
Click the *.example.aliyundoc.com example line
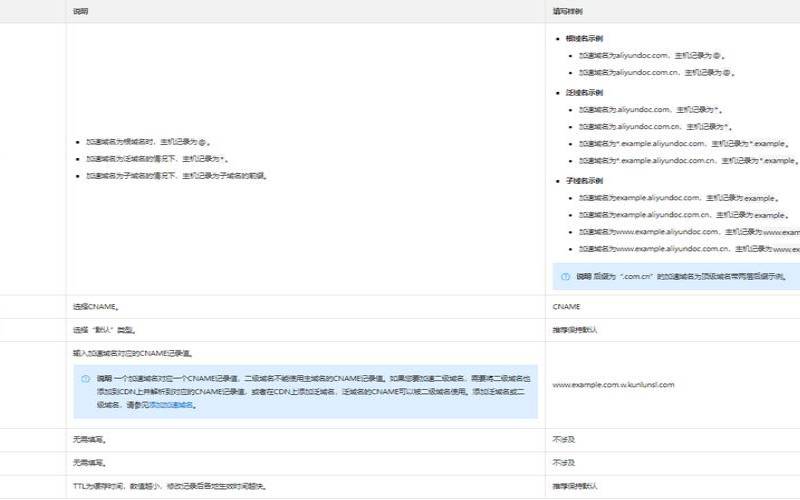tap(685, 144)
